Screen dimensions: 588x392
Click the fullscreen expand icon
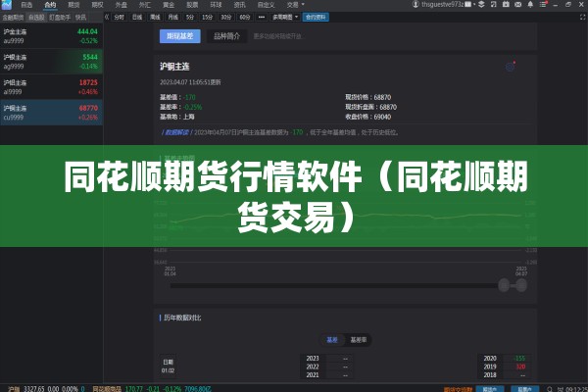point(582,18)
